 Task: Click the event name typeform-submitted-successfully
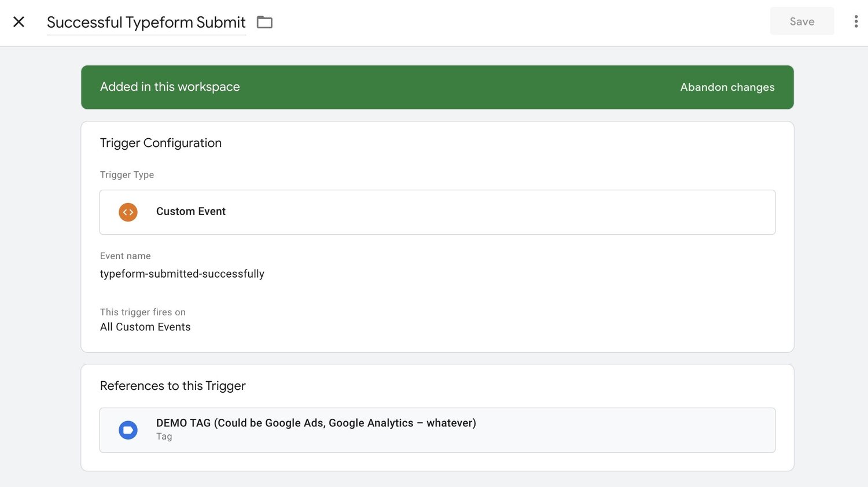pyautogui.click(x=182, y=274)
